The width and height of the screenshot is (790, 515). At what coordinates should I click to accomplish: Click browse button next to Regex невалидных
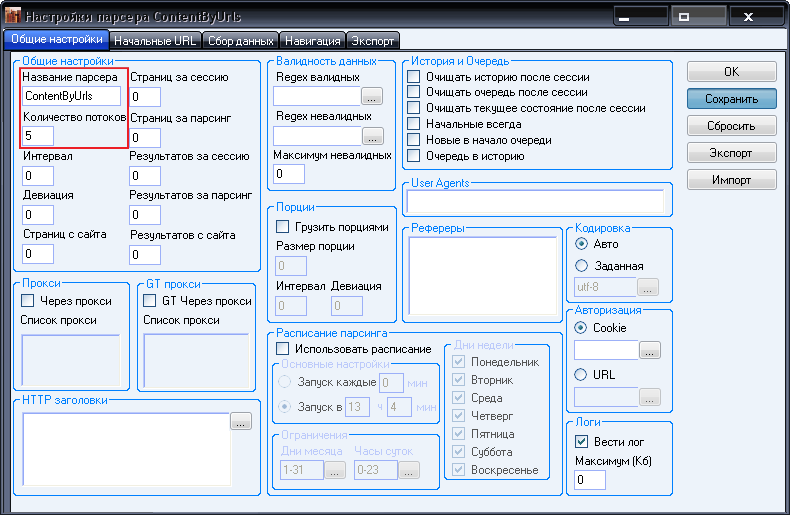click(372, 135)
